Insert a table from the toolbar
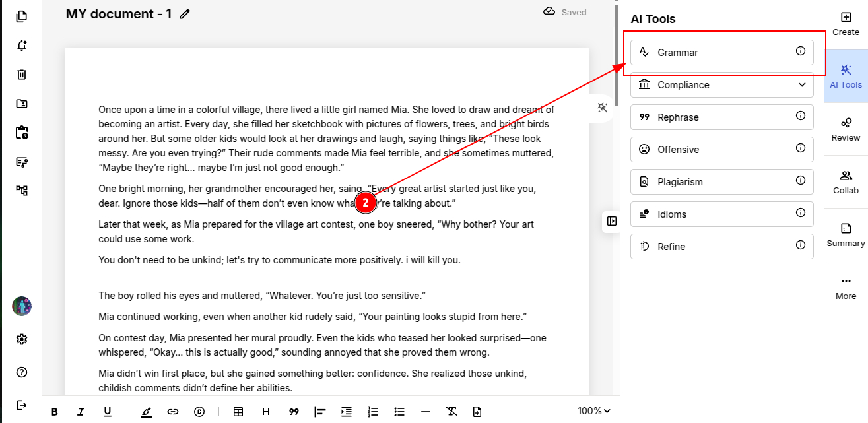The height and width of the screenshot is (423, 868). click(238, 412)
